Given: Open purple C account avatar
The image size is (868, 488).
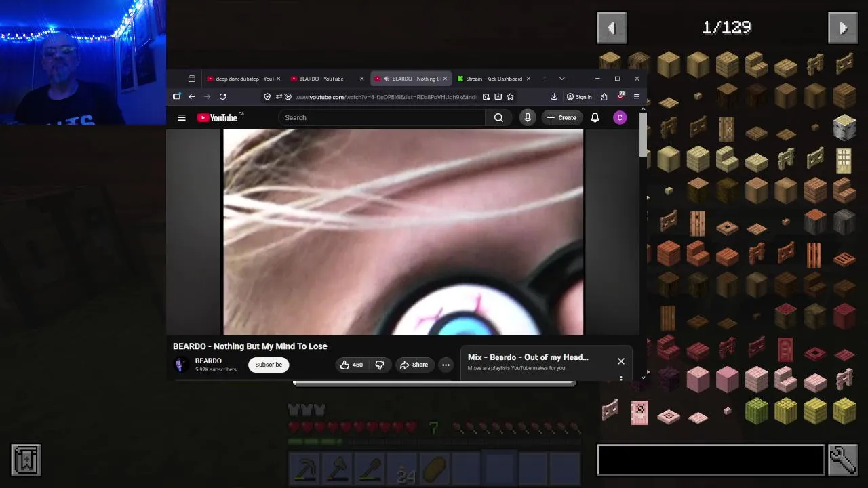Looking at the screenshot, I should tap(620, 117).
